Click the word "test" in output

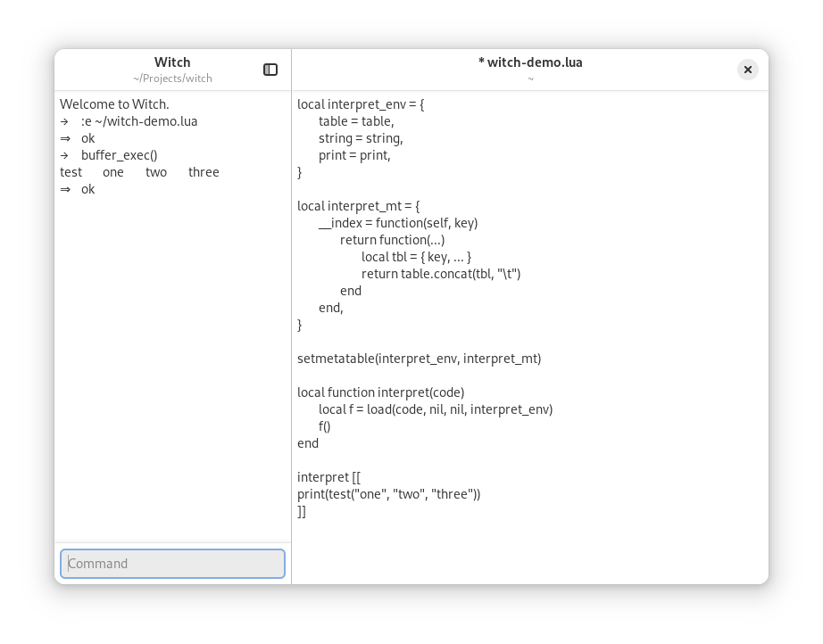(71, 172)
